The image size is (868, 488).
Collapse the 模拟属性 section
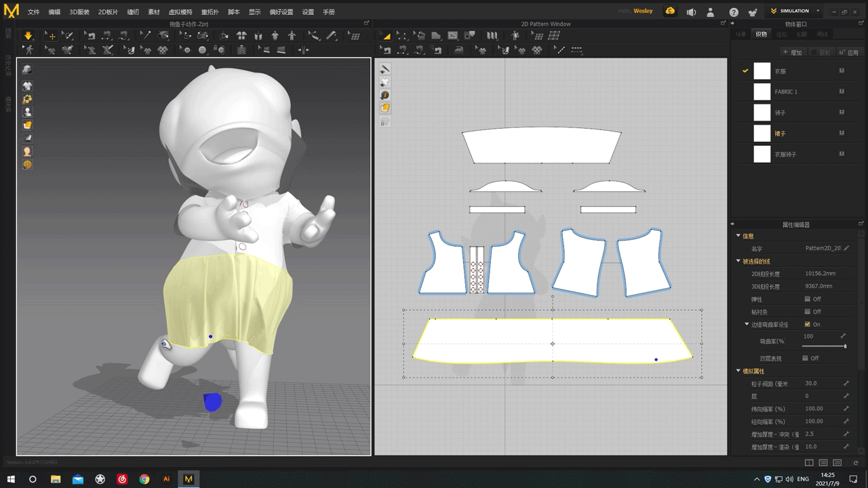(738, 371)
